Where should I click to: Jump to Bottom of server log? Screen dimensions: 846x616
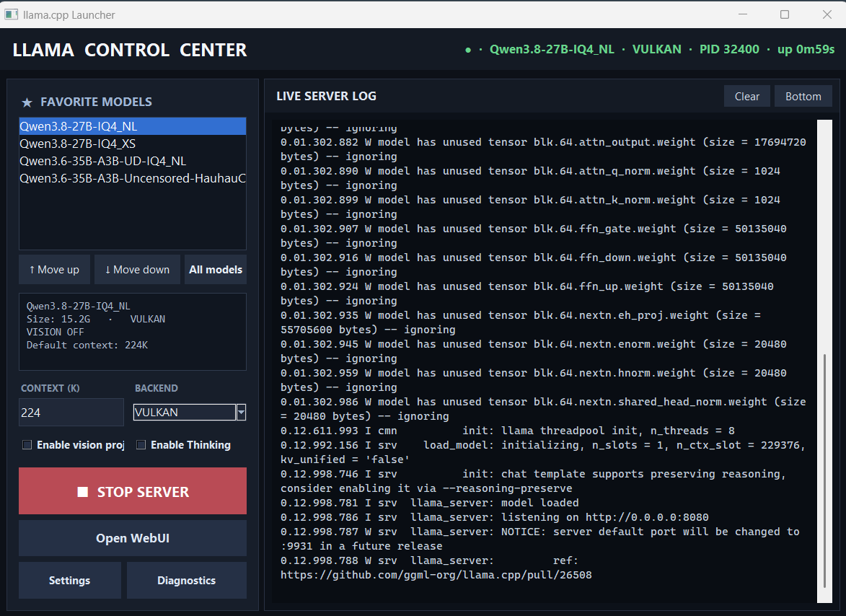803,96
